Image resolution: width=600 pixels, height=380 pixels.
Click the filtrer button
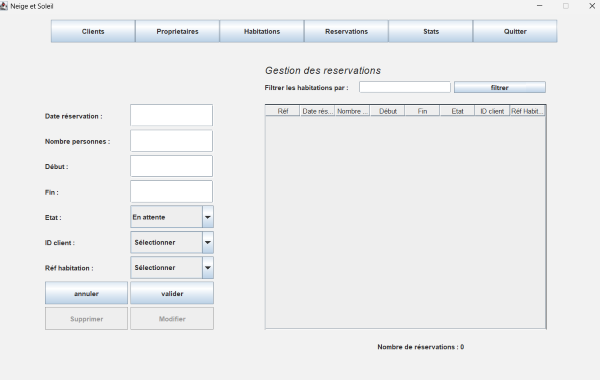pos(500,87)
